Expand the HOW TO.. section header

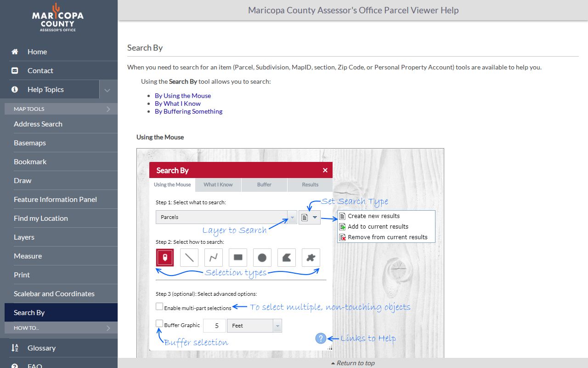click(x=61, y=328)
